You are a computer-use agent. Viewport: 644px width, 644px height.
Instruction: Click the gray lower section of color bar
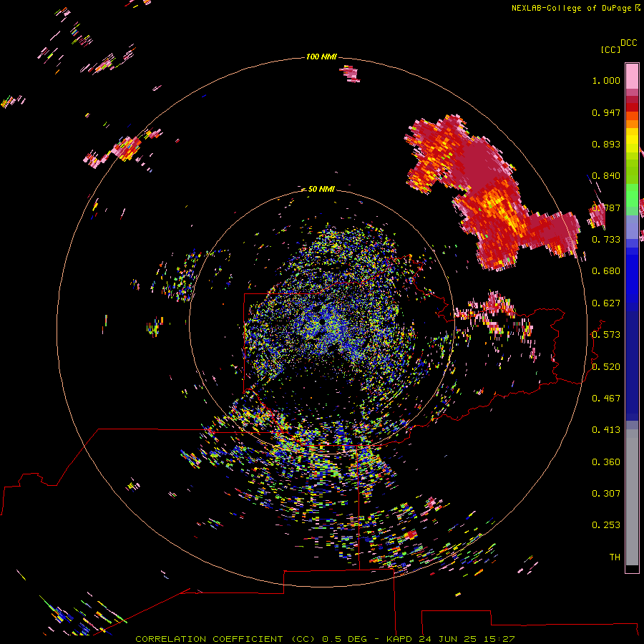click(632, 497)
